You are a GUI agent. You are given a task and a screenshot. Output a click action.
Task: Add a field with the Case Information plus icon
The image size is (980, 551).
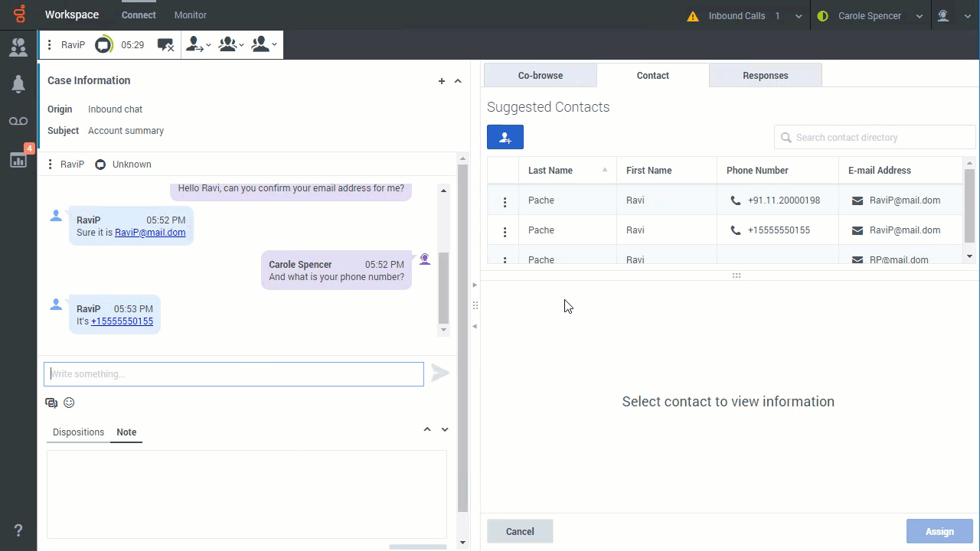point(442,81)
